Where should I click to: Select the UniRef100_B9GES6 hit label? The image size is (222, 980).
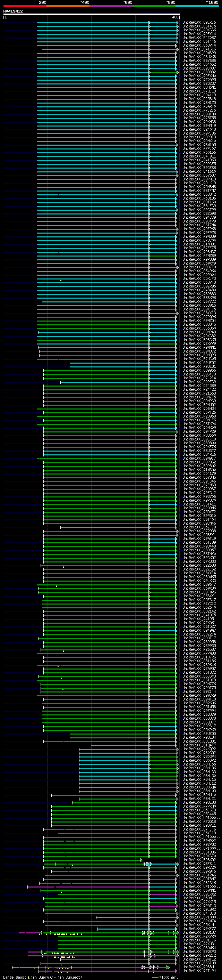tap(199, 168)
